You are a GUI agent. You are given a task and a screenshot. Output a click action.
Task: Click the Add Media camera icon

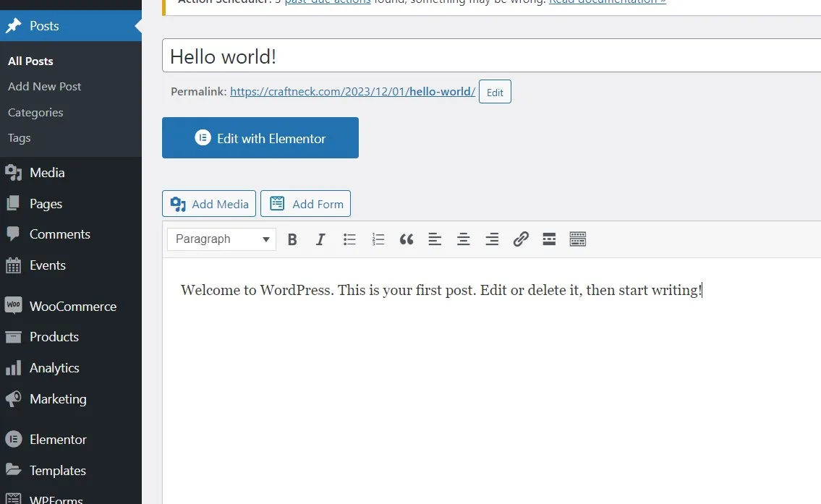tap(178, 204)
